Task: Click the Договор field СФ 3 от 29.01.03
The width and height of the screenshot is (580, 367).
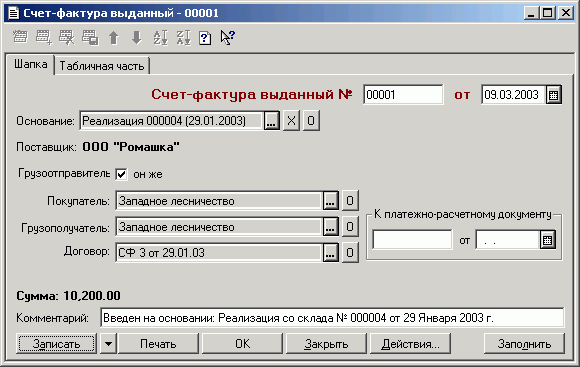Action: pyautogui.click(x=219, y=252)
